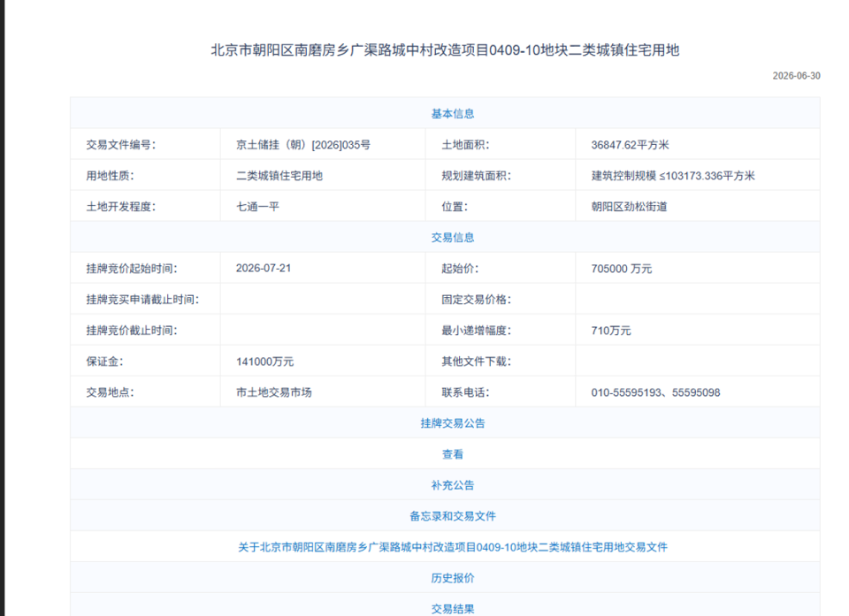Click the start date 2026-07-21
This screenshot has width=849, height=616.
(264, 269)
